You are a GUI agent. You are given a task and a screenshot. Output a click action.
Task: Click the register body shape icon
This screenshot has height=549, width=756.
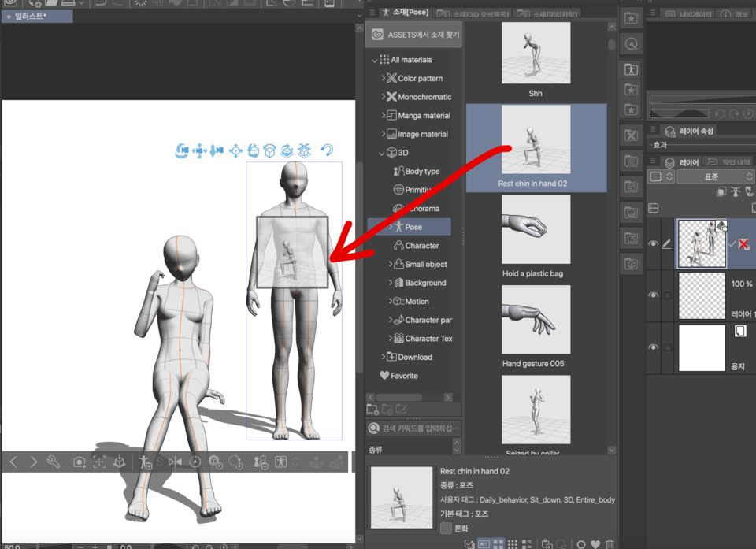click(x=261, y=462)
